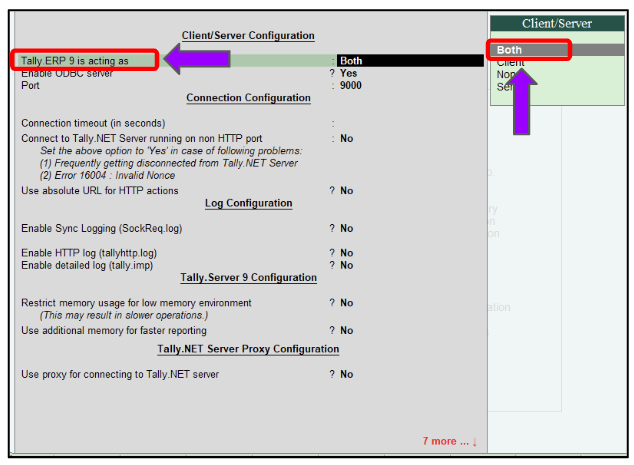Toggle 'Use proxy for connecting to Tally.NET server' No
Image resolution: width=634 pixels, height=465 pixels.
(347, 374)
